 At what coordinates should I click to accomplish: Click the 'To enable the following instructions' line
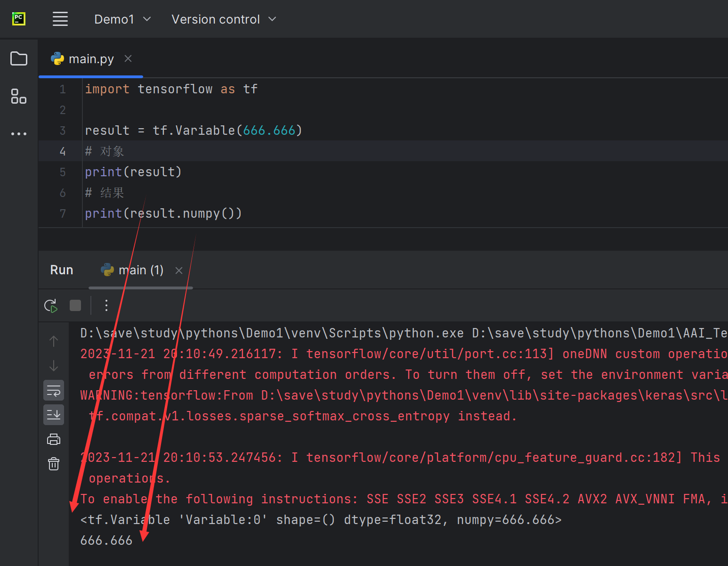point(404,499)
